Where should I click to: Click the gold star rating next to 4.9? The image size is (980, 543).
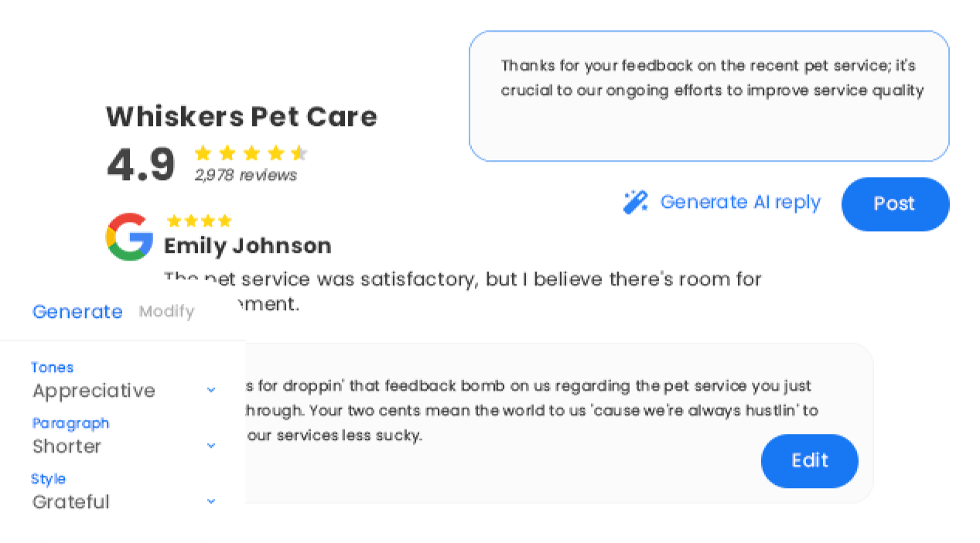click(x=251, y=152)
